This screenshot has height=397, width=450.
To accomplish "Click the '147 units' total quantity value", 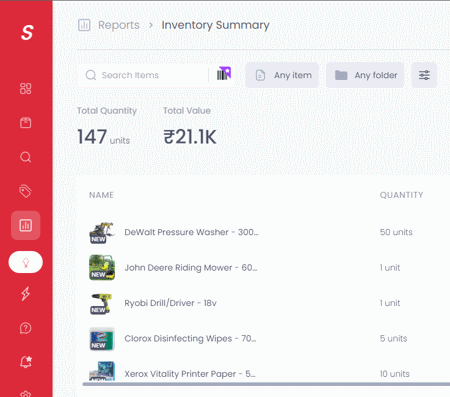I will click(104, 137).
